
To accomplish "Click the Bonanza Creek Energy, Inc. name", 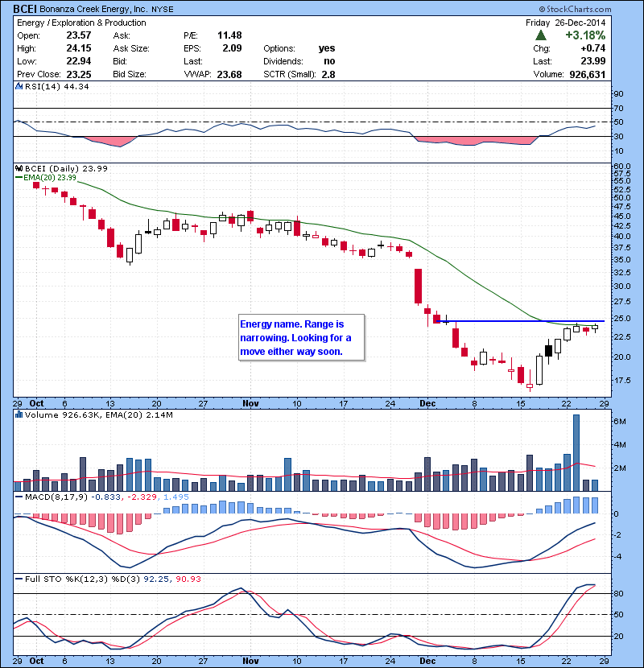I will coord(93,9).
